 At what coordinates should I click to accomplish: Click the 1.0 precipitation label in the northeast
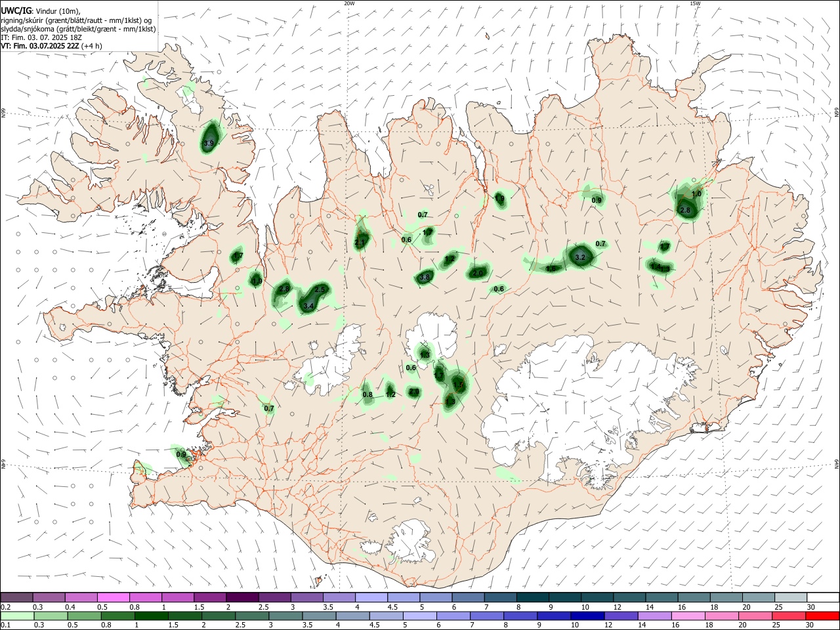tap(696, 194)
